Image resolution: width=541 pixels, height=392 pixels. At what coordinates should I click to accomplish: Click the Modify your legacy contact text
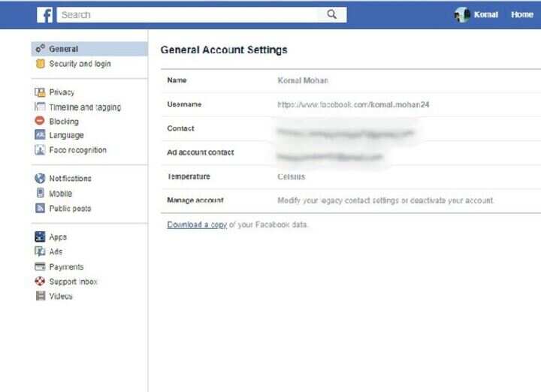pos(385,201)
